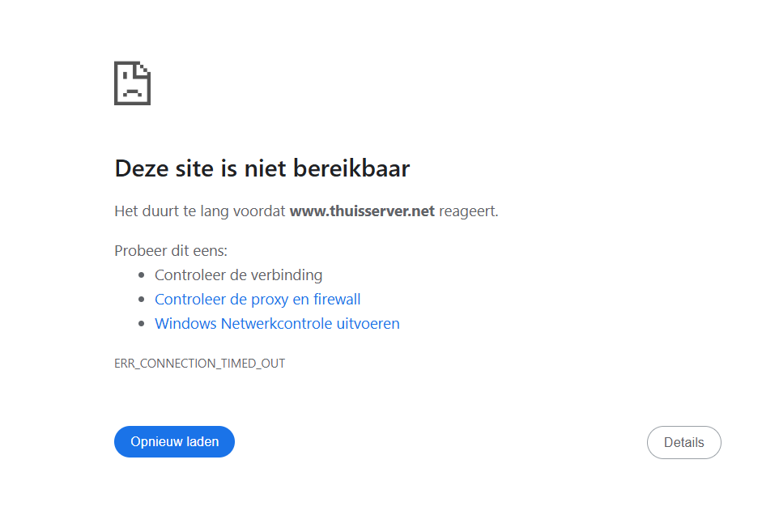The width and height of the screenshot is (762, 532).
Task: Click the bold www.thuisserver.net domain text
Action: click(362, 211)
